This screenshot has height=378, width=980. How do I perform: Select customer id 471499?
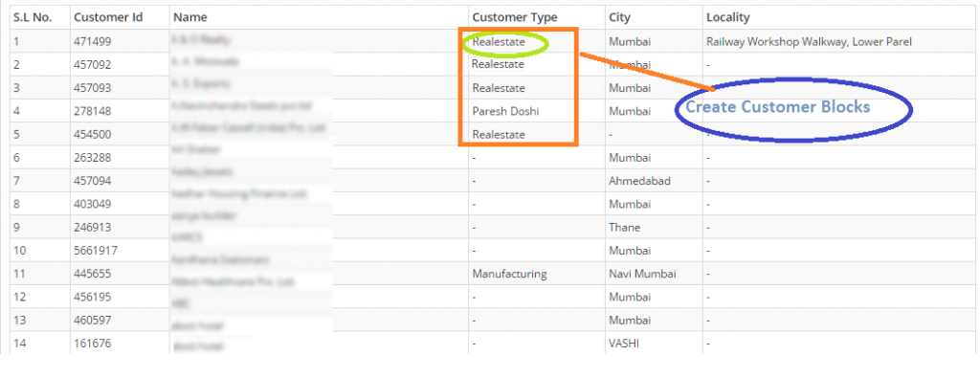(93, 42)
